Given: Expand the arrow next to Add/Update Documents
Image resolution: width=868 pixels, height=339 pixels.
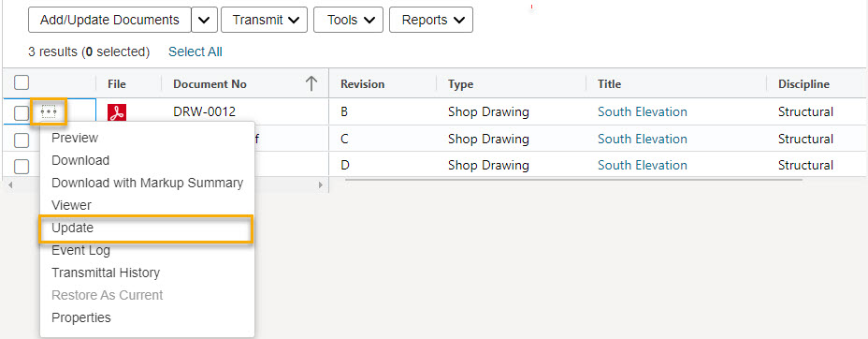Looking at the screenshot, I should (204, 20).
